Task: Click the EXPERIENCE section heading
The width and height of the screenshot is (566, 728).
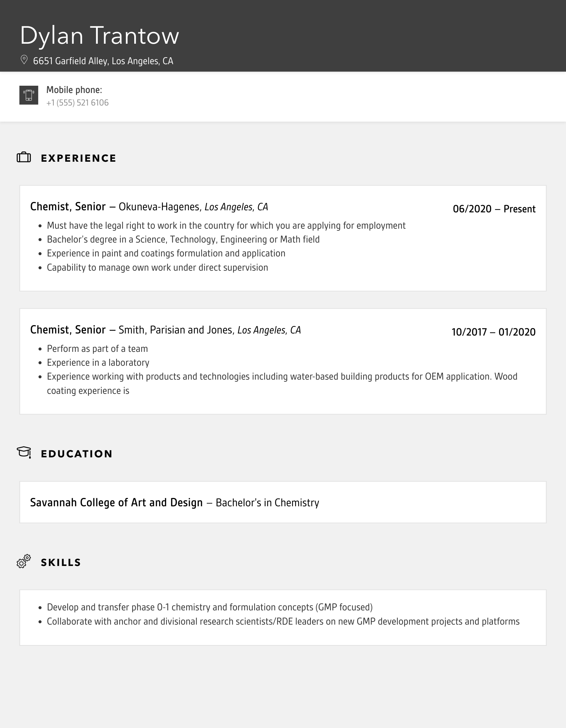Action: point(78,158)
